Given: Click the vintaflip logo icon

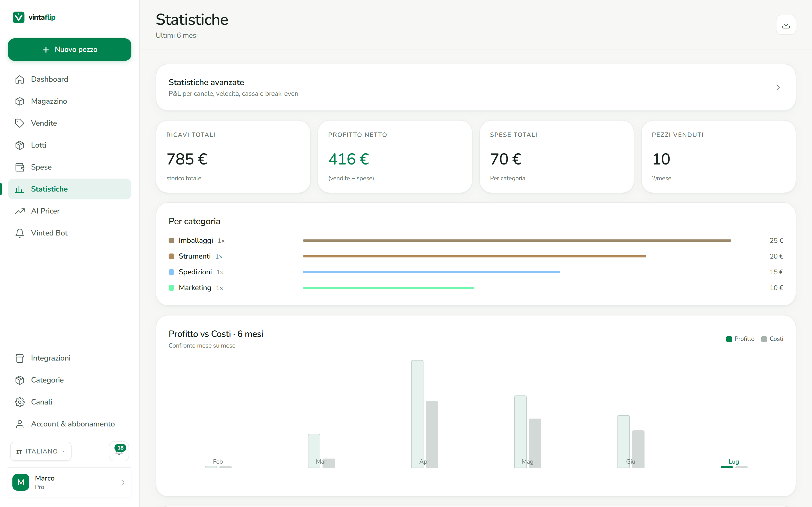Looking at the screenshot, I should [x=18, y=17].
